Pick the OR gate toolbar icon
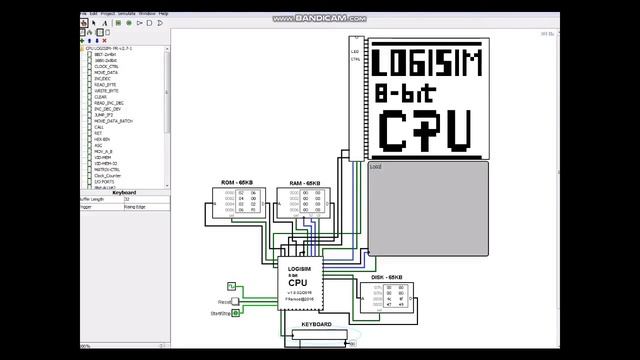 coord(160,23)
